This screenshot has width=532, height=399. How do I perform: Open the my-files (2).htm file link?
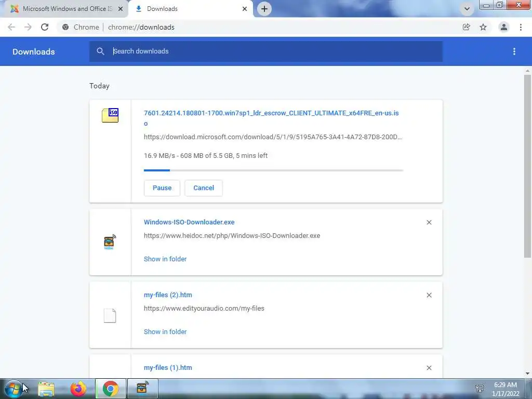coord(168,295)
